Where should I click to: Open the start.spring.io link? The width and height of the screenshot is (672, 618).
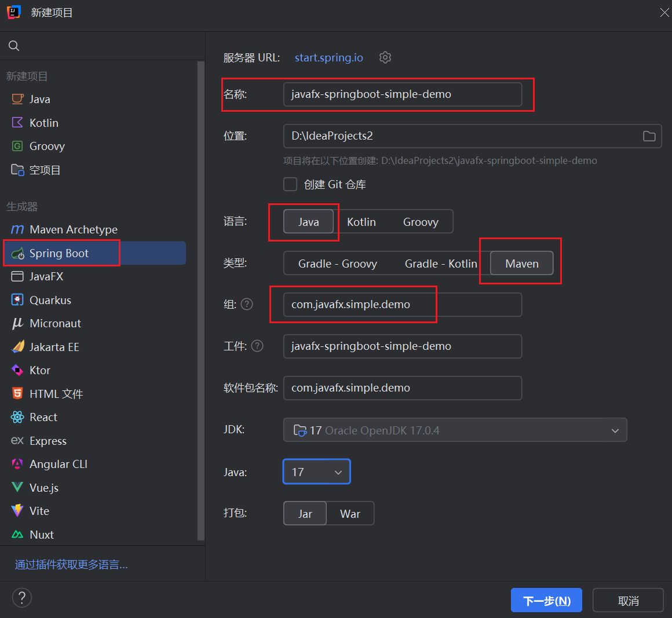tap(328, 57)
